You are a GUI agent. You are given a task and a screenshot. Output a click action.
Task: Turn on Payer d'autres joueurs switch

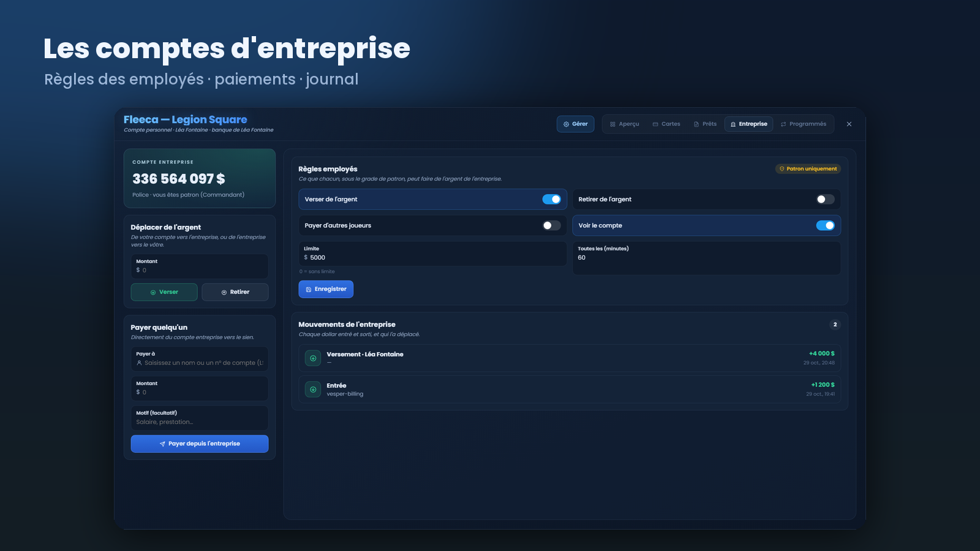[551, 225]
